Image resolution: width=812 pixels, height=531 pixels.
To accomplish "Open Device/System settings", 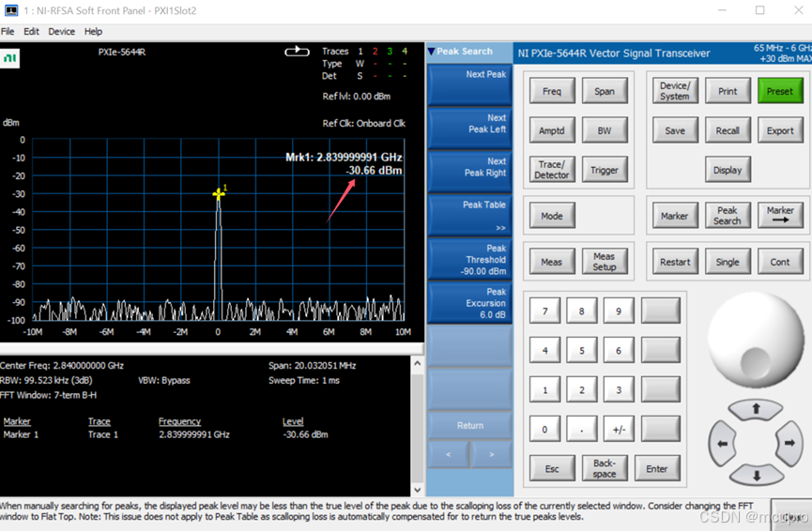I will coord(675,91).
